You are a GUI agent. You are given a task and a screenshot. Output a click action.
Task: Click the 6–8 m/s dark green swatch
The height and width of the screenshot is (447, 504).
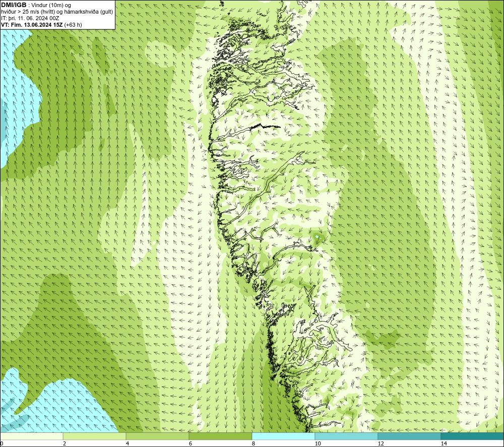coord(221,436)
